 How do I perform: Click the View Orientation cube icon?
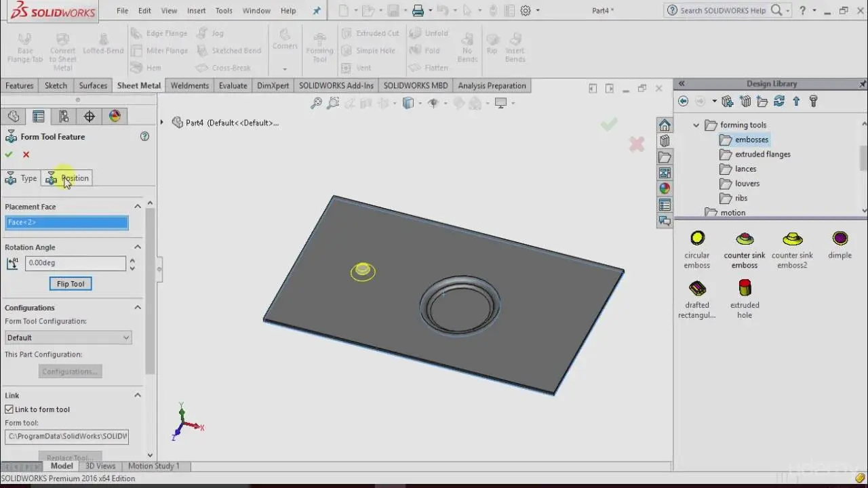coord(408,103)
